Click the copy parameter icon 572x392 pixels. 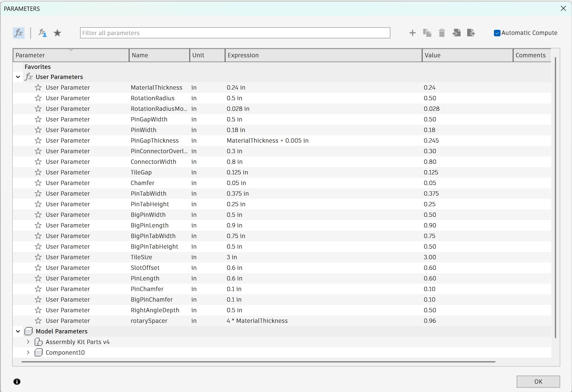coord(427,33)
